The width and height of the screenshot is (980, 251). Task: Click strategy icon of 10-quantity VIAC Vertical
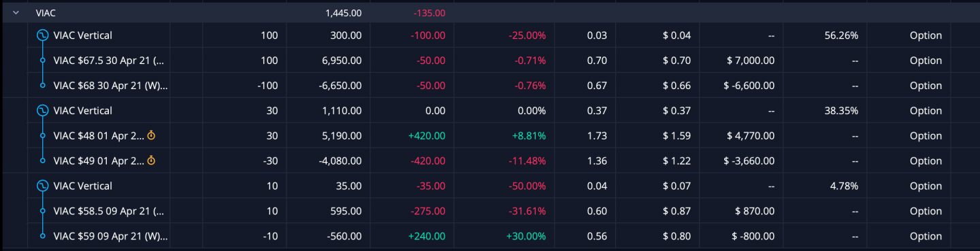pyautogui.click(x=42, y=186)
